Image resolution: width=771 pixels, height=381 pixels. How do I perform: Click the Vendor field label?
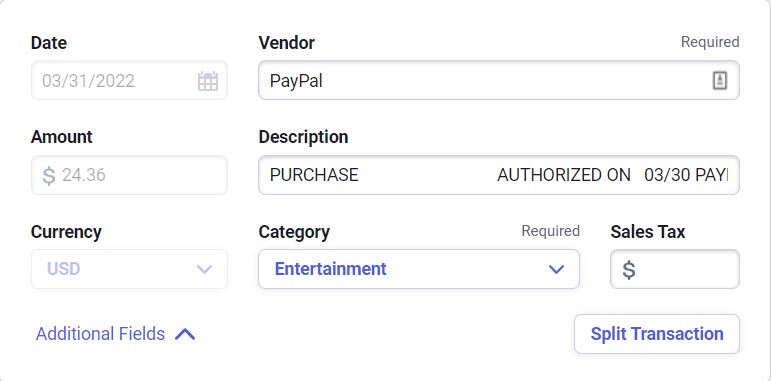tap(287, 43)
